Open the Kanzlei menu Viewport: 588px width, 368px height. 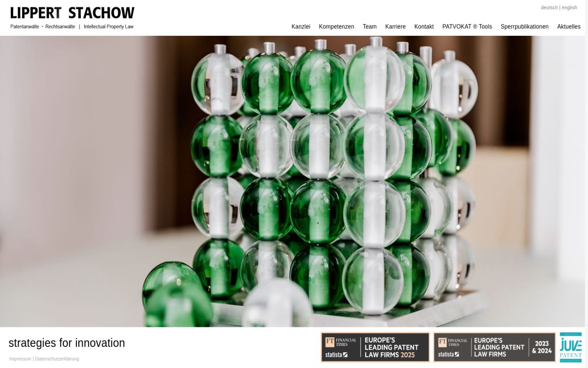pyautogui.click(x=301, y=26)
